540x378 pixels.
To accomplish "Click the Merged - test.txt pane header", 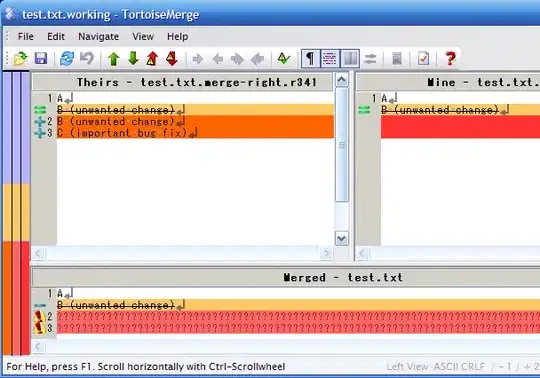I will coord(286,277).
